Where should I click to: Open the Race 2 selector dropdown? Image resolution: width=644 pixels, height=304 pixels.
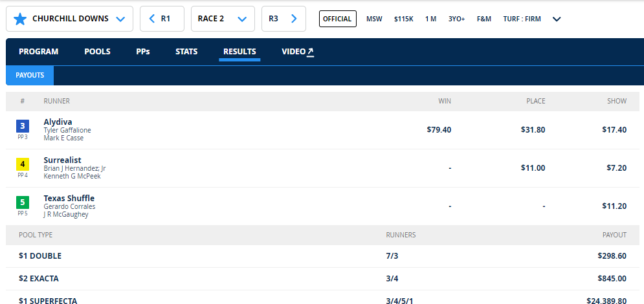[223, 19]
